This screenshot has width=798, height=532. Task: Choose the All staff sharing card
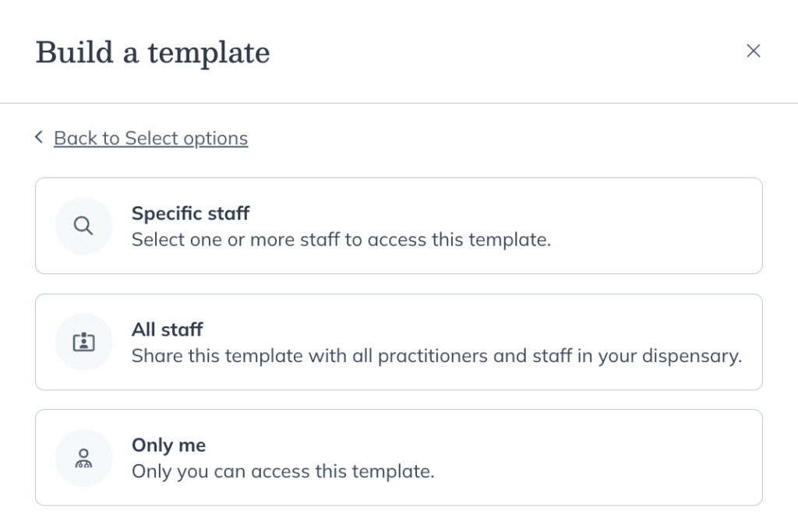(x=399, y=342)
